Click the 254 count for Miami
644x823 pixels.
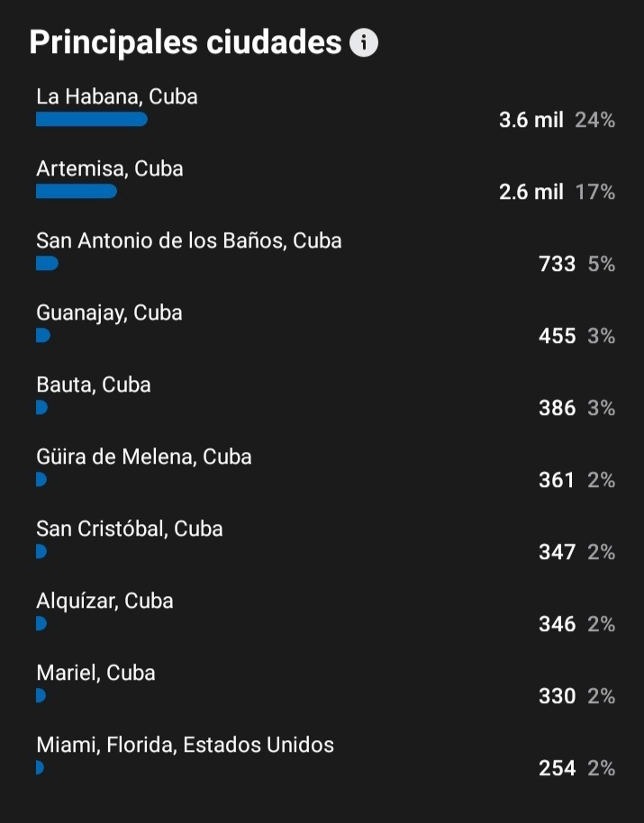point(557,768)
